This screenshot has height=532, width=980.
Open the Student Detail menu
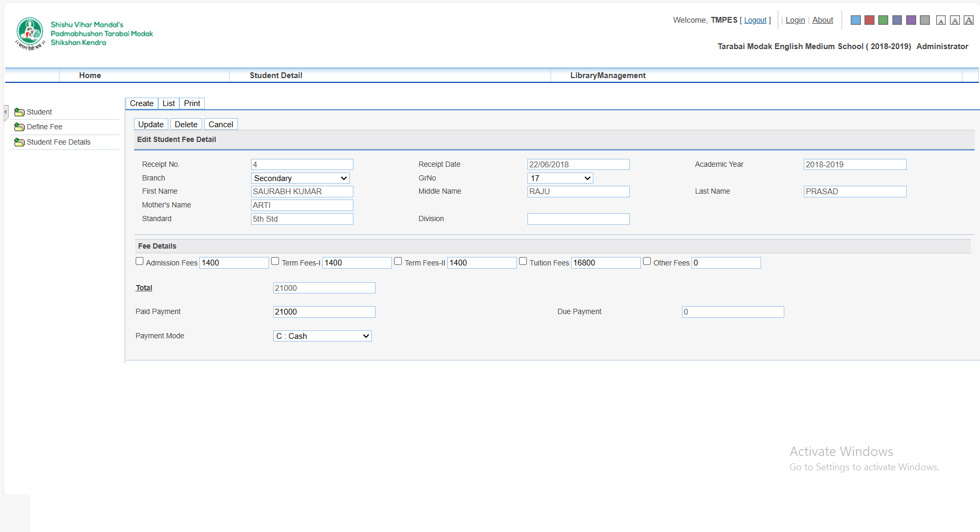[276, 75]
